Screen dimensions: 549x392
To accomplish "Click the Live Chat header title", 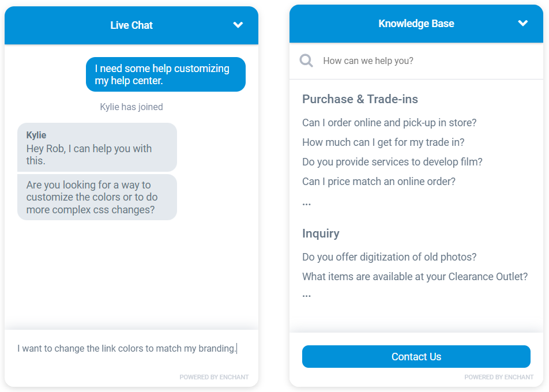I will (x=131, y=25).
